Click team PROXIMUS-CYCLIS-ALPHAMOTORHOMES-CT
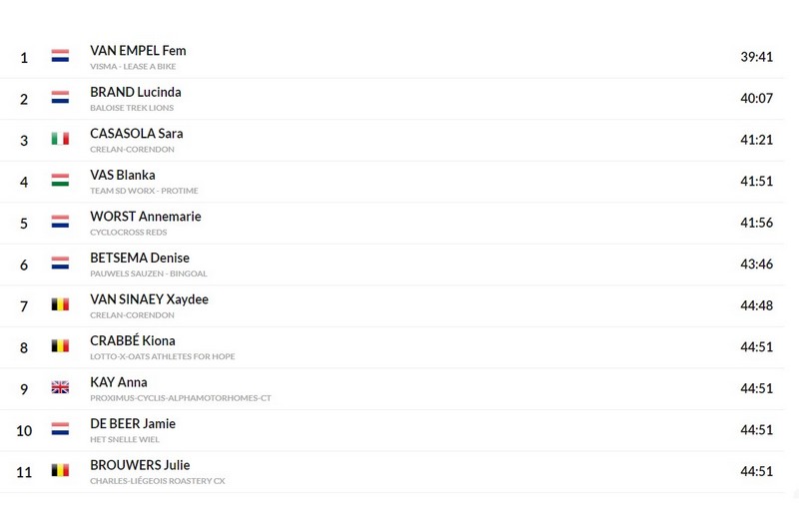Viewport: 799px width, 532px height. 181,397
